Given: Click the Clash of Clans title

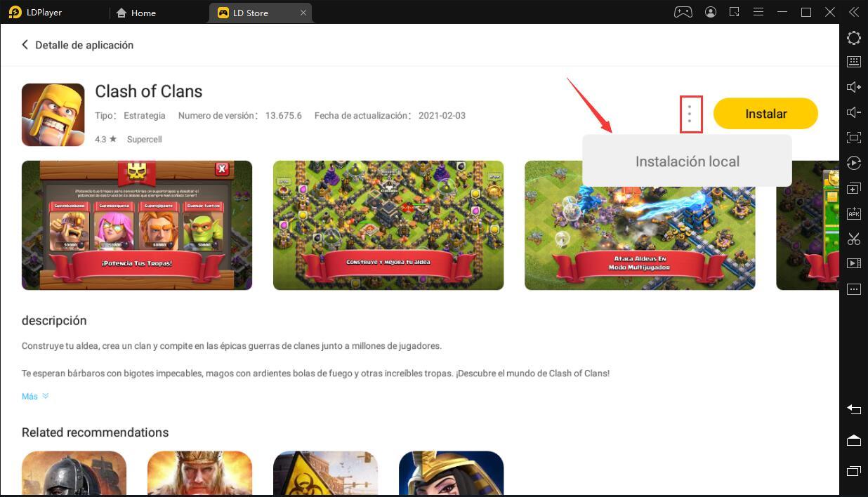Looking at the screenshot, I should click(149, 91).
